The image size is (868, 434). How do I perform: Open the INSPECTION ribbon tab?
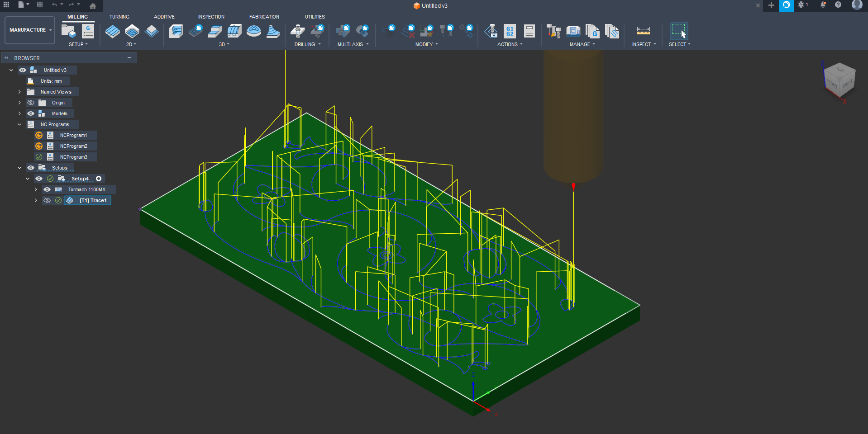[x=211, y=17]
